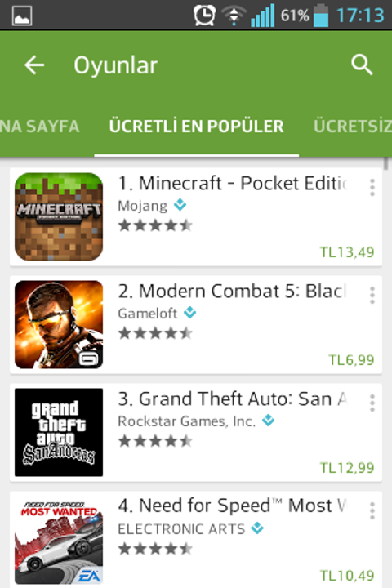Viewport: 392px width, 588px height.
Task: Open the image notification icon in status bar
Action: coord(22,16)
